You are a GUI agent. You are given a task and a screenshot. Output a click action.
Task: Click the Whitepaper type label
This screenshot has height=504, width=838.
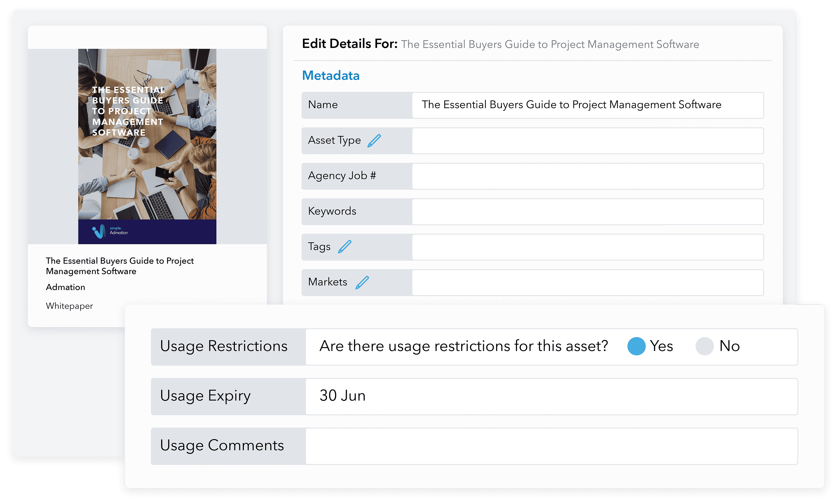[x=69, y=306]
